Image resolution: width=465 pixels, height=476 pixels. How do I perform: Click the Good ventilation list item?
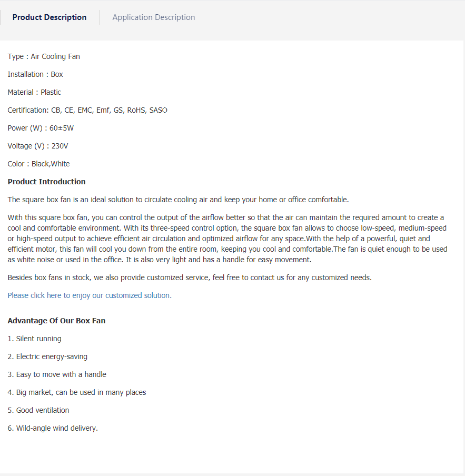[38, 410]
